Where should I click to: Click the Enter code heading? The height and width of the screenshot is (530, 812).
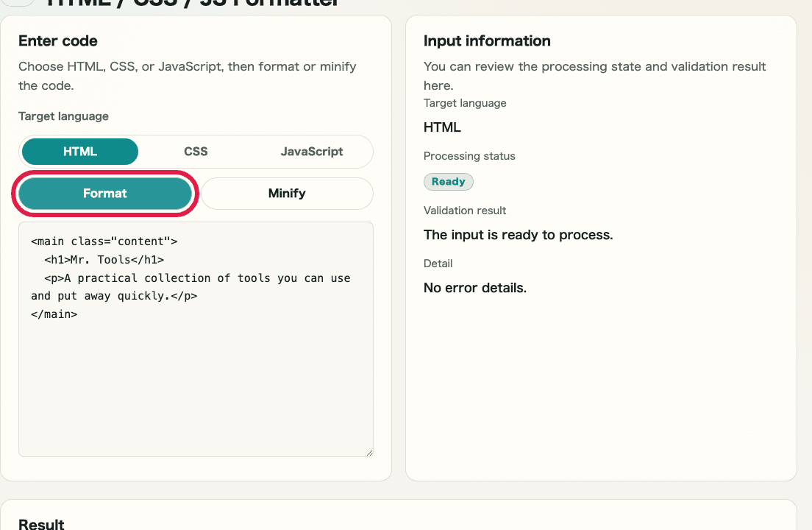point(57,41)
